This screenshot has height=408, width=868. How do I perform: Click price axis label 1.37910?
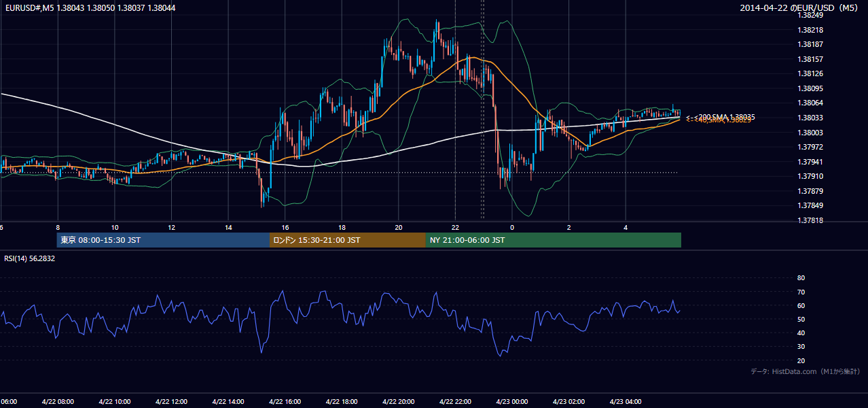click(x=810, y=176)
